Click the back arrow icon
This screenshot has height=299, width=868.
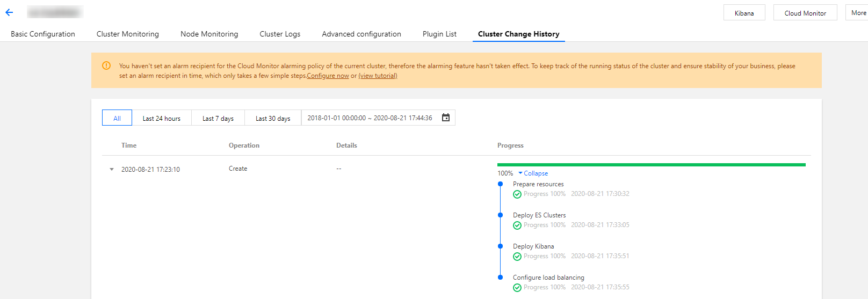coord(9,12)
